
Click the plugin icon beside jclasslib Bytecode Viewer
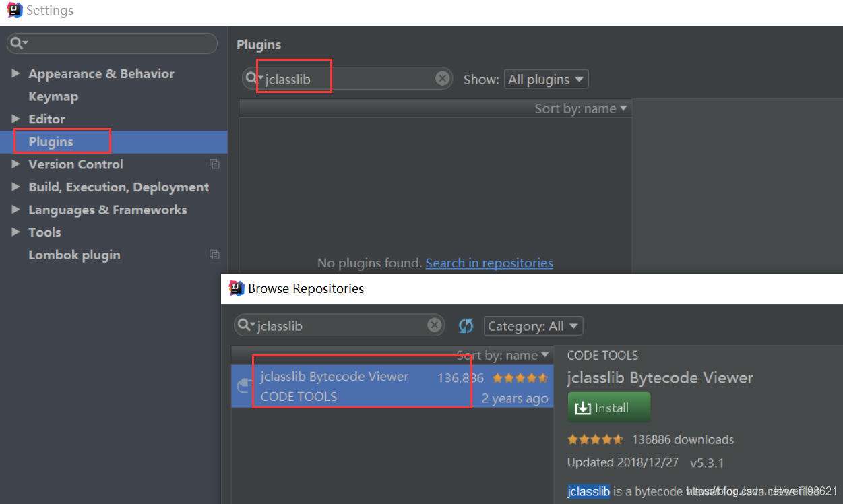(244, 386)
